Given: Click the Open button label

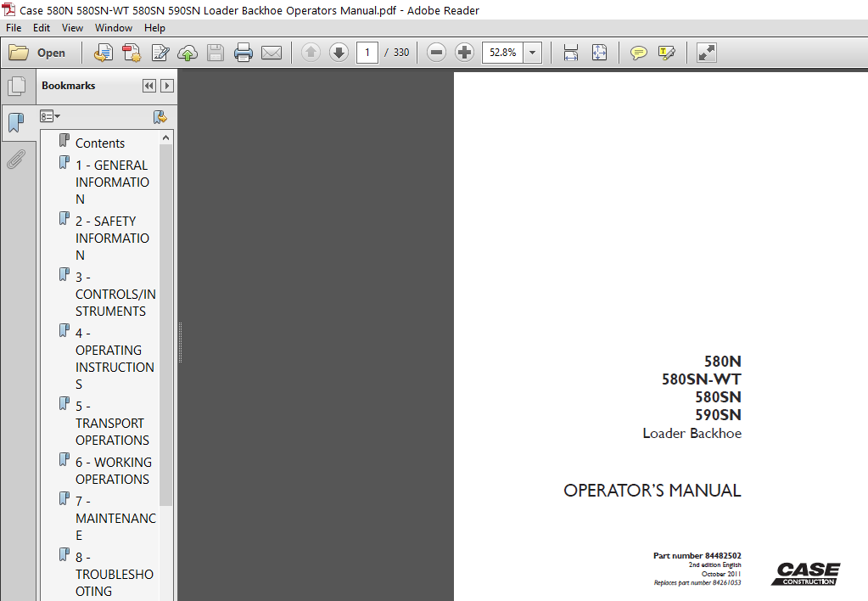Looking at the screenshot, I should click(x=51, y=53).
